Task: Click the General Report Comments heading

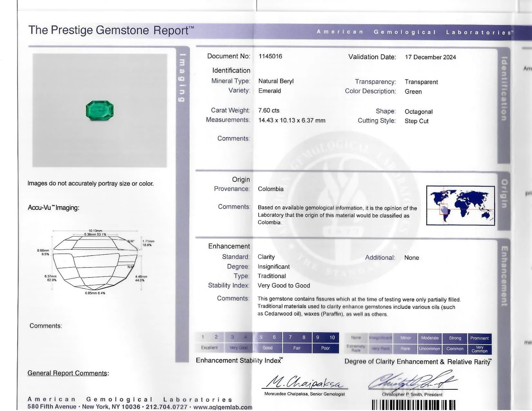Action: [68, 373]
